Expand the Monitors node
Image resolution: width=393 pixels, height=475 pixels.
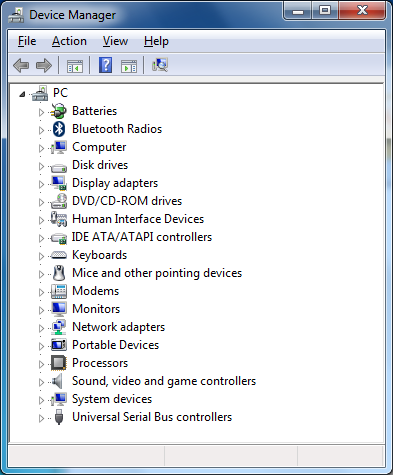(x=41, y=310)
